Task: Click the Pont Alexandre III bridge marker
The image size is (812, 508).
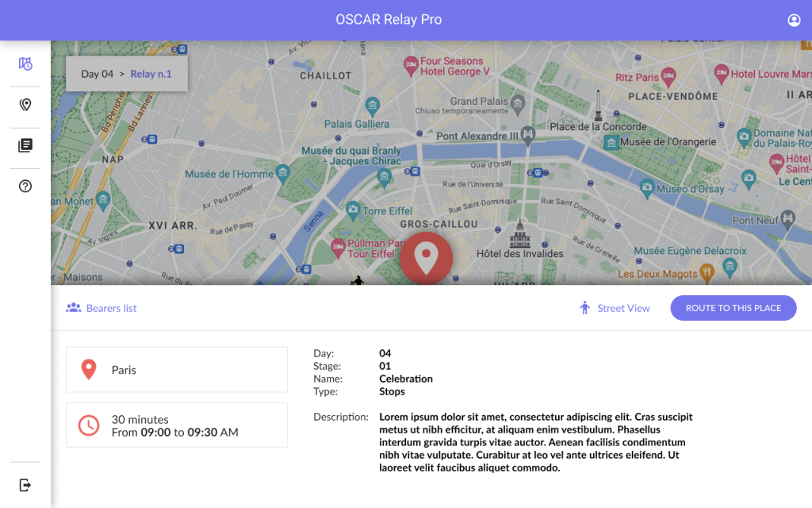Action: tap(527, 135)
